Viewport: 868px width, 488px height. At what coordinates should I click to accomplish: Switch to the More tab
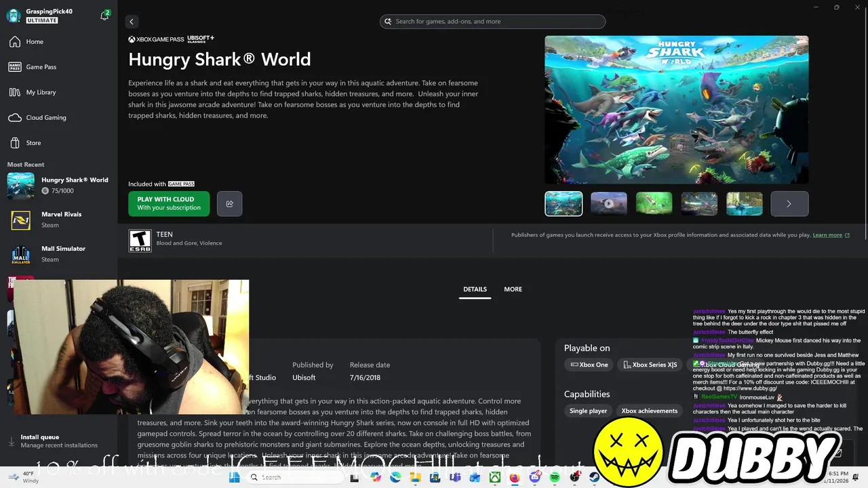[x=513, y=289]
